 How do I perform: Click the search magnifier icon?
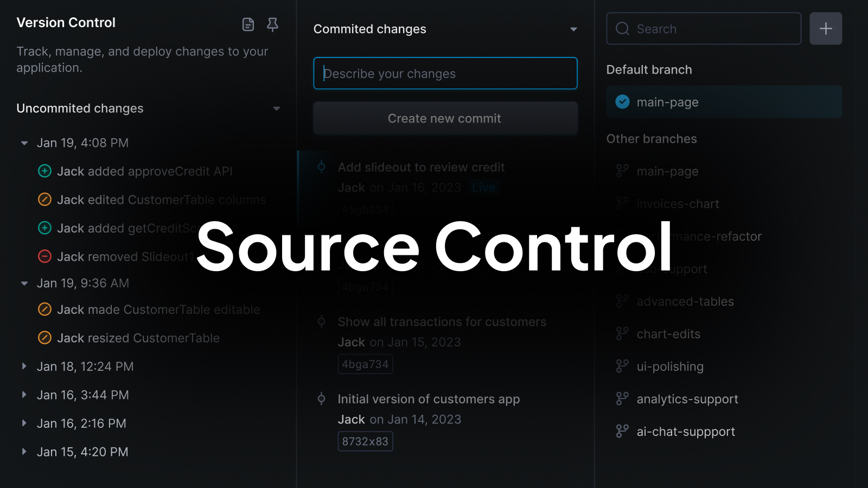pyautogui.click(x=622, y=29)
